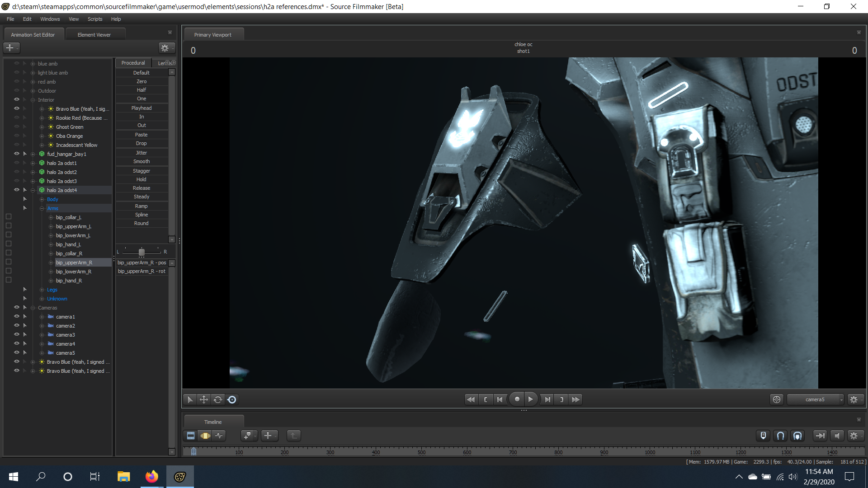
Task: Apply the Playhead preset
Action: coord(142,108)
